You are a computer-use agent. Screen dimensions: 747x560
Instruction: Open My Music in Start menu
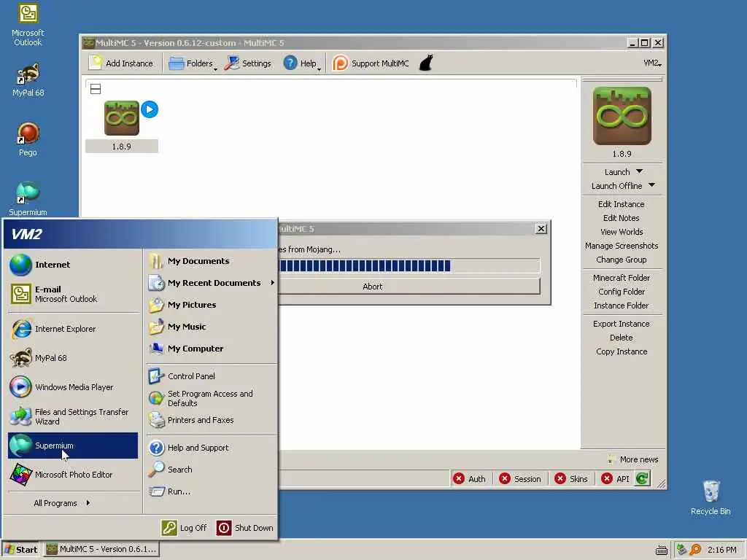pyautogui.click(x=211, y=327)
